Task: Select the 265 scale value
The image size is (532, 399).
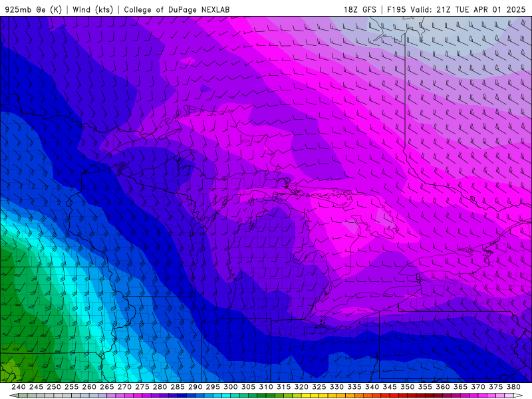Action: pos(106,387)
